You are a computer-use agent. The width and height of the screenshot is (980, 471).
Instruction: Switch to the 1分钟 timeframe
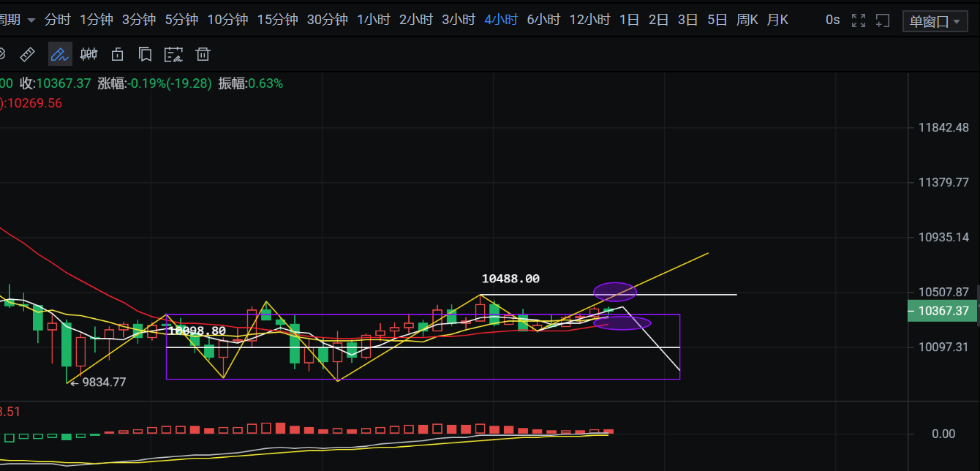click(x=97, y=20)
